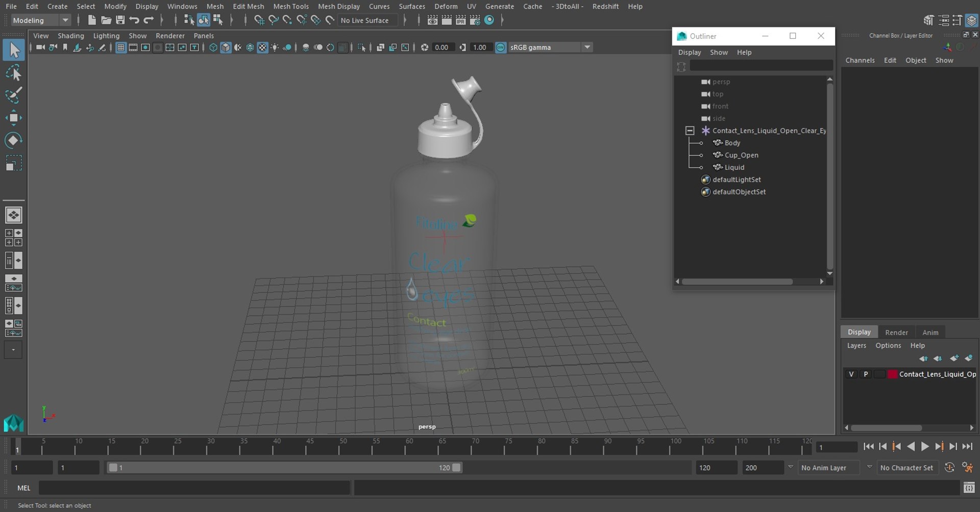
Task: Toggle Wireframe shading in viewport
Action: (x=213, y=47)
